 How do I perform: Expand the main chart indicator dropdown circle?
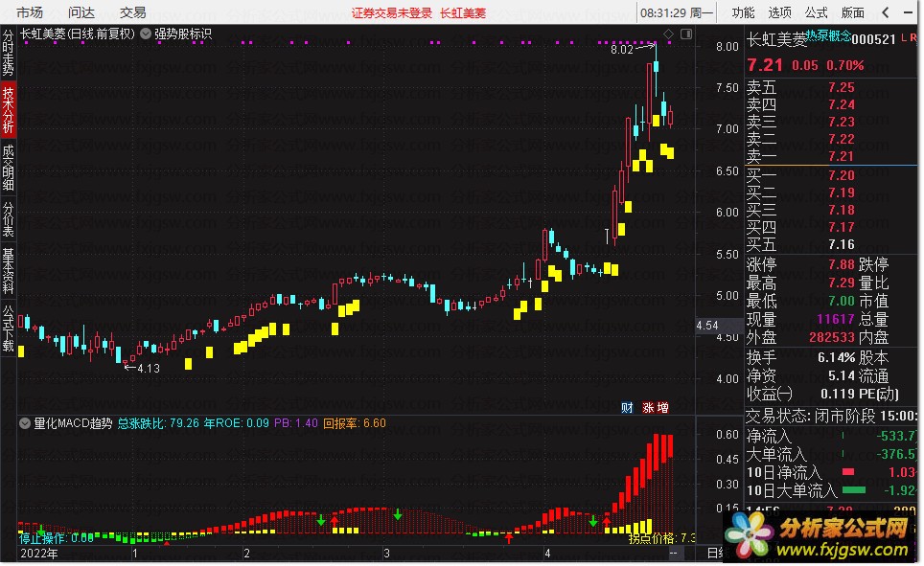146,34
